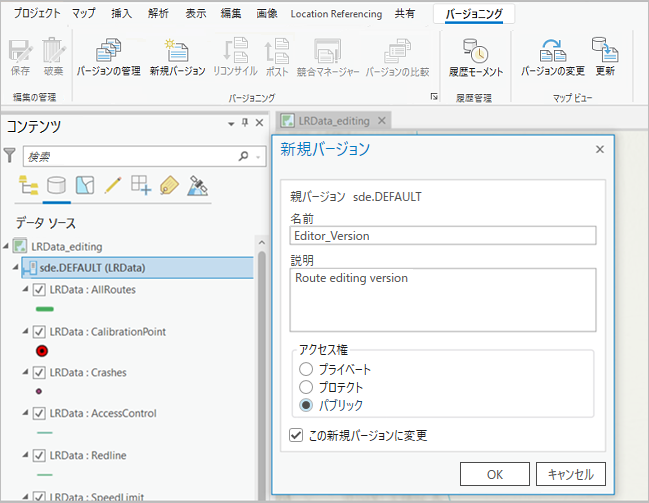Close the LRData_editing map tab
The width and height of the screenshot is (649, 503).
coord(382,120)
